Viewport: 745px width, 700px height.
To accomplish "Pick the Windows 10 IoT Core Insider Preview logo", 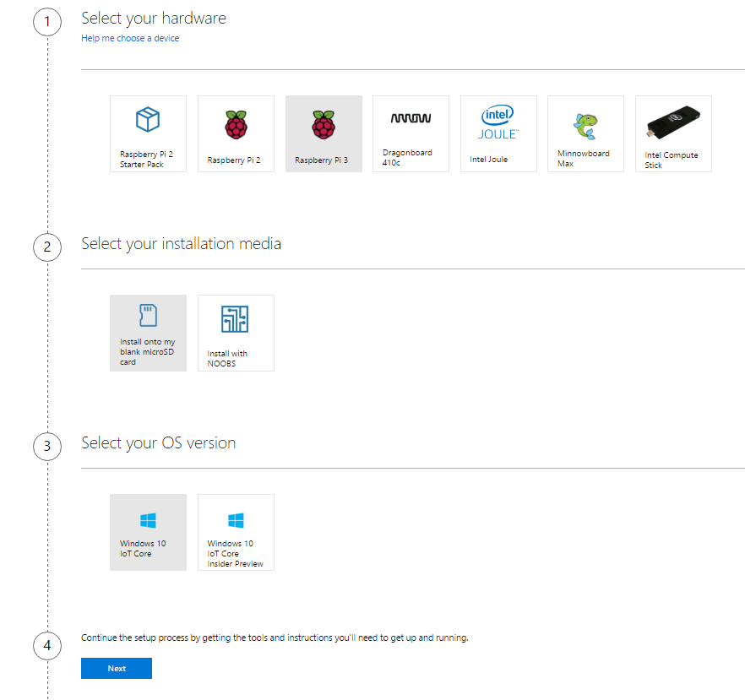I will [x=236, y=520].
